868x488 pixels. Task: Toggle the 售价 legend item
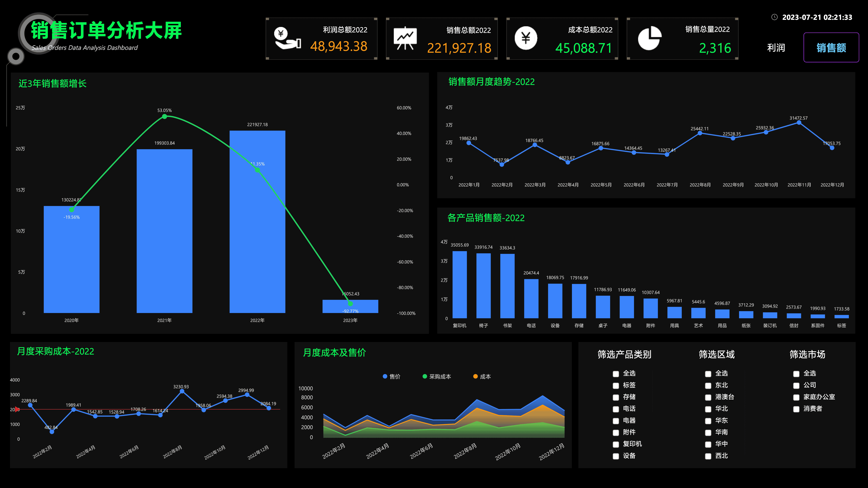click(x=392, y=377)
